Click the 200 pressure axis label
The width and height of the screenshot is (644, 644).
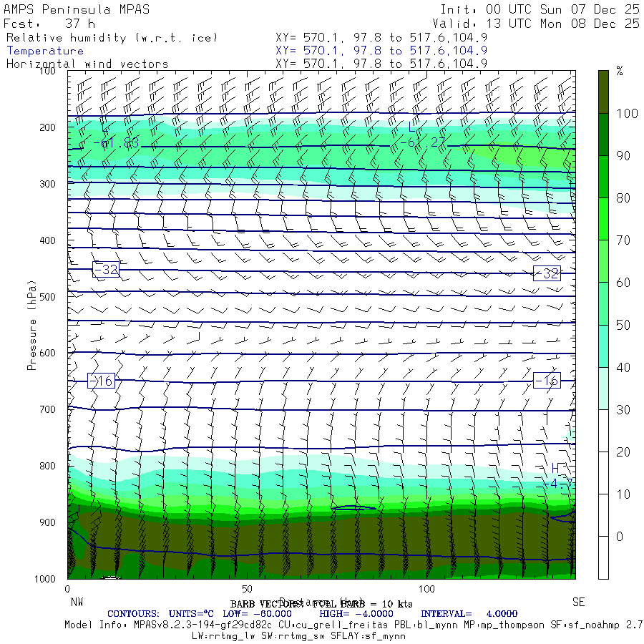tap(47, 127)
